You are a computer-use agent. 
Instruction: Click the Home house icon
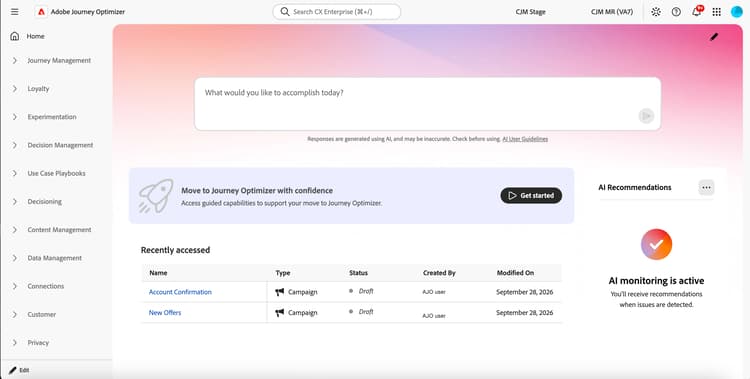(x=15, y=36)
